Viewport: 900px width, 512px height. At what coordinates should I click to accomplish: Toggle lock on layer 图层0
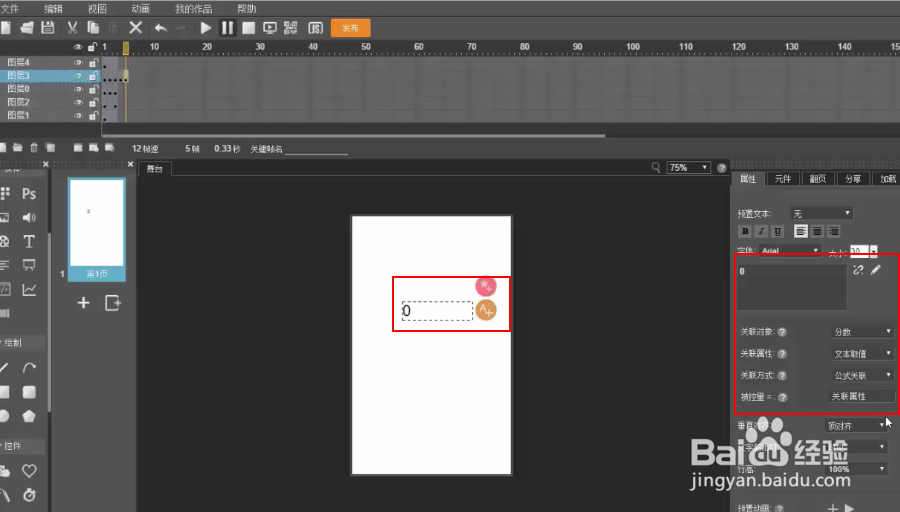93,89
